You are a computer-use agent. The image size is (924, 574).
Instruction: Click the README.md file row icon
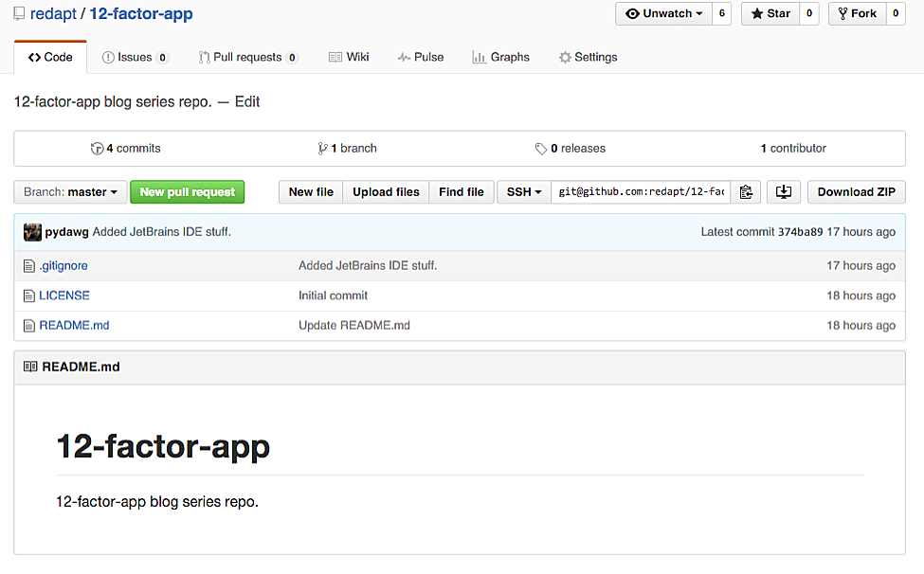click(28, 326)
